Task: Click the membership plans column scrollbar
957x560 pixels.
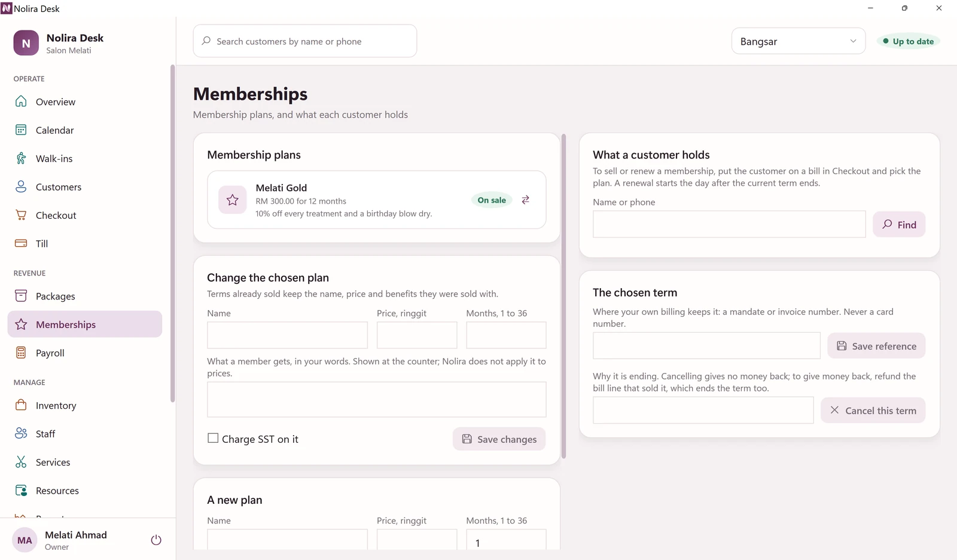Action: [563, 296]
